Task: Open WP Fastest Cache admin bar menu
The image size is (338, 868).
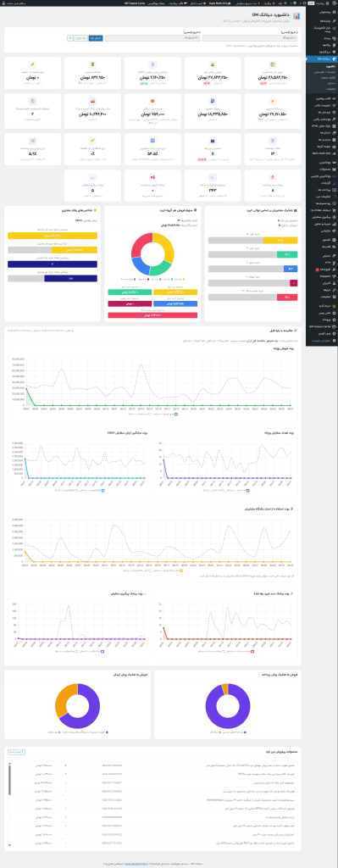Action: (x=136, y=3)
